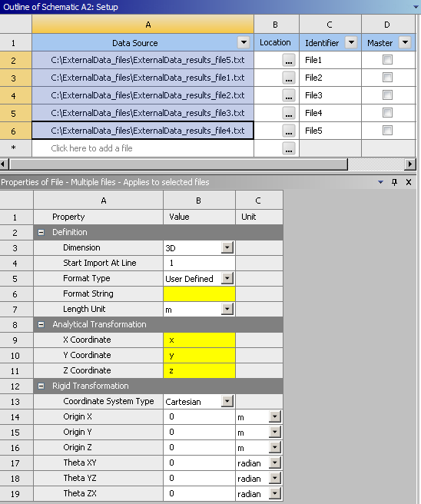Click the yellow Format String field
421x504 pixels.
point(199,294)
